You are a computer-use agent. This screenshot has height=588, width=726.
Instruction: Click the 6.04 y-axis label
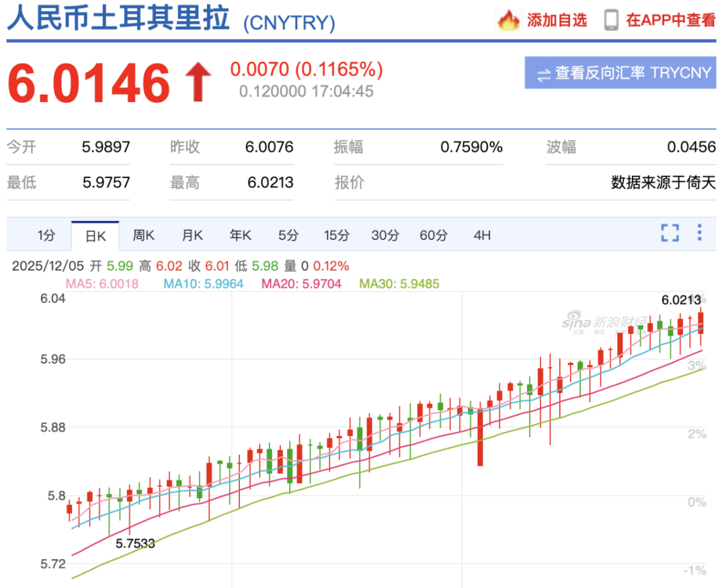(x=53, y=298)
